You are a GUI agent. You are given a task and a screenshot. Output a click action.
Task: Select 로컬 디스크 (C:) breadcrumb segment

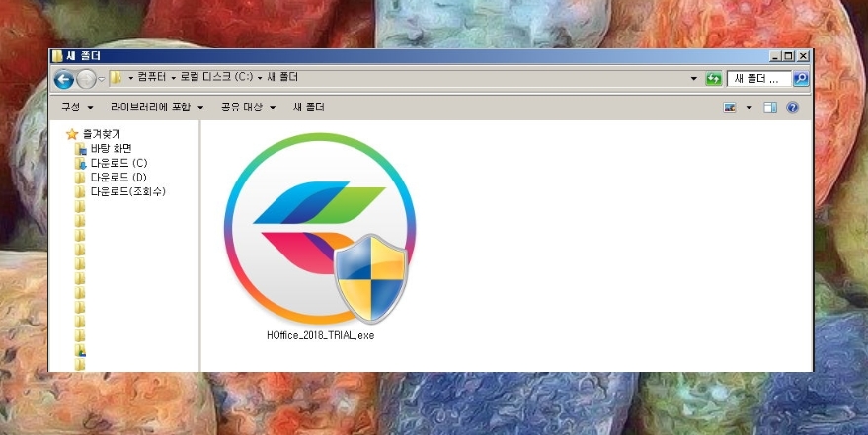pos(216,77)
